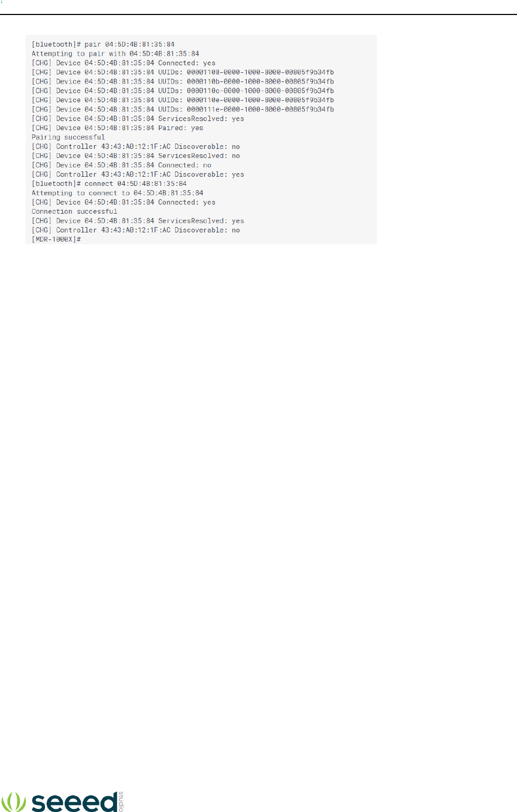Screen dimensions: 517x812
Task: Click the 'ServicesResolved: no' line
Action: (x=135, y=156)
